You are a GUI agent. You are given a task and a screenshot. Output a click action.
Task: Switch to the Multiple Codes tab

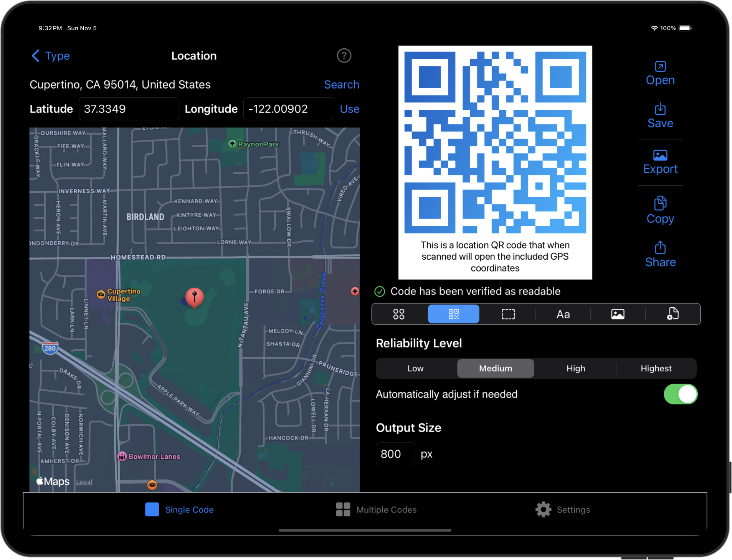376,509
